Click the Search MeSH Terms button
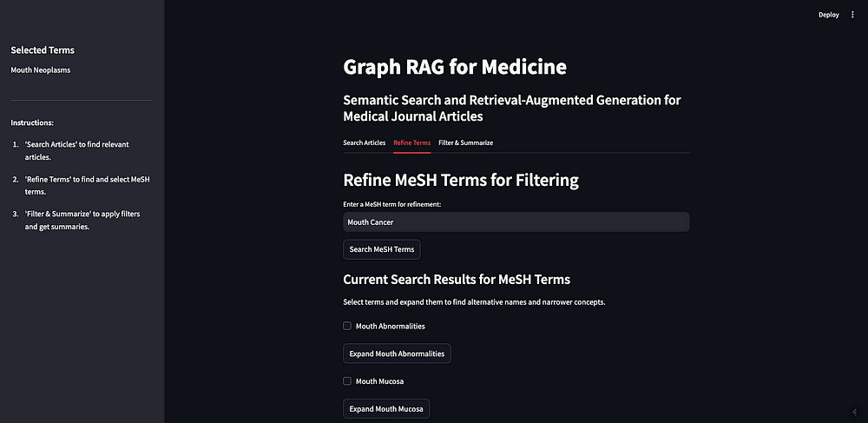The width and height of the screenshot is (868, 423). pos(382,249)
